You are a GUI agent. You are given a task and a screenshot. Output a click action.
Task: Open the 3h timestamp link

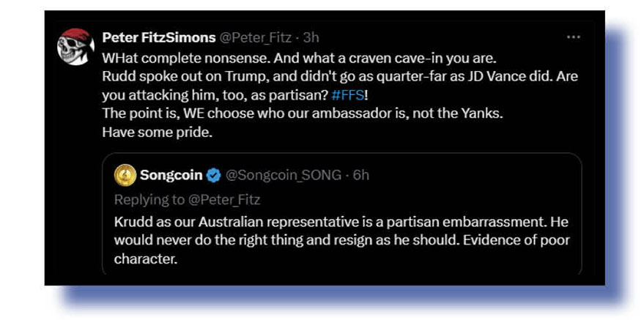[311, 37]
